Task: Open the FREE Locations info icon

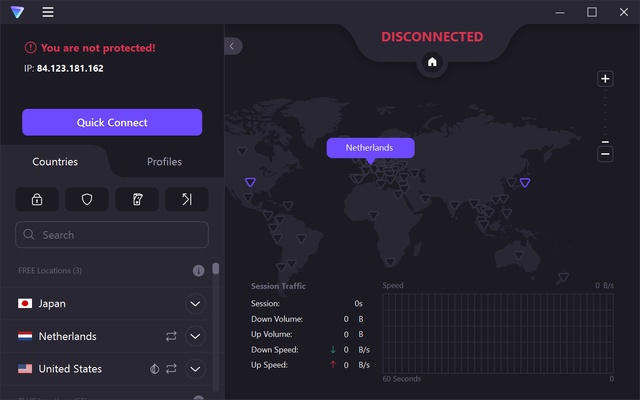Action: tap(198, 271)
